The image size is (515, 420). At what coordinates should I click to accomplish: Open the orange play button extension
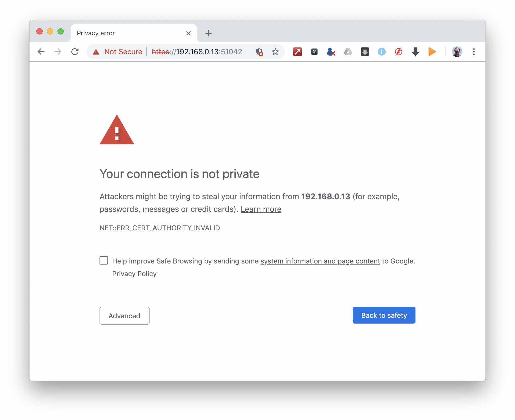pos(432,52)
